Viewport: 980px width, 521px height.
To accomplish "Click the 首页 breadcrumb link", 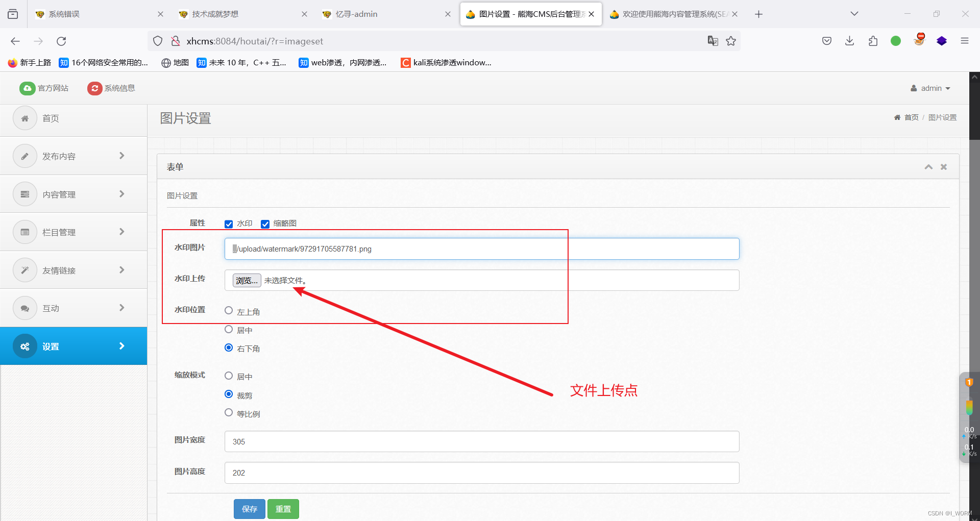I will click(911, 117).
